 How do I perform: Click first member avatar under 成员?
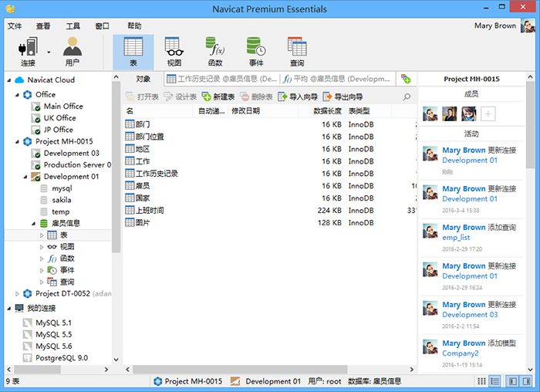tap(430, 114)
